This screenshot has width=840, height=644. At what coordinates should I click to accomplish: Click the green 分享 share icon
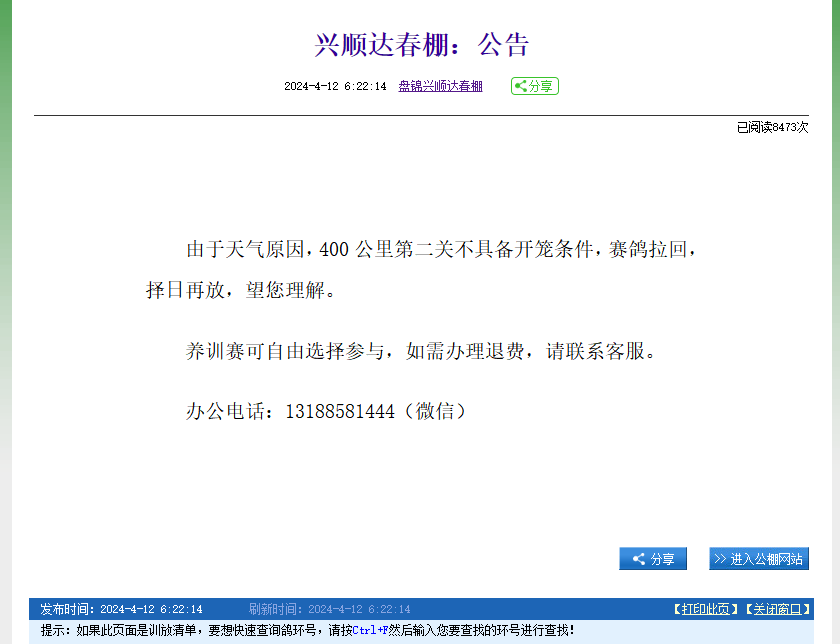click(534, 86)
